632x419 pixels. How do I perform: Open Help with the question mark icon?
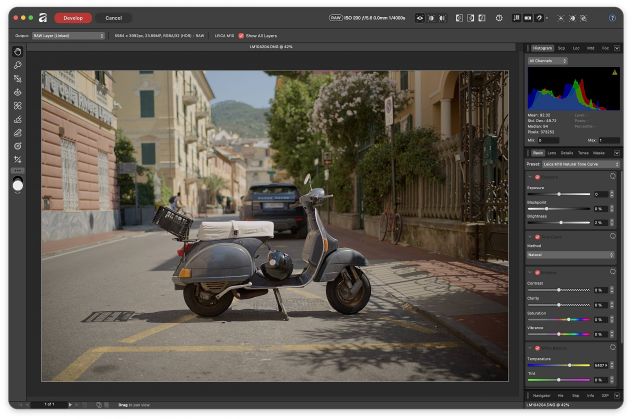612,18
